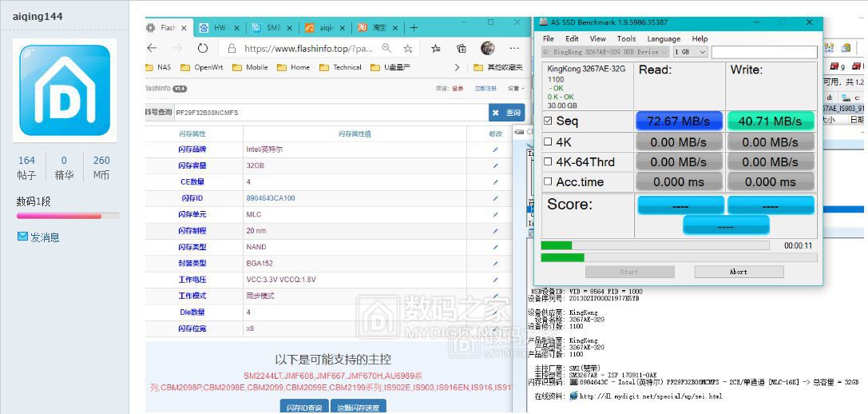Image resolution: width=868 pixels, height=414 pixels.
Task: Switch to the HW browser tab
Action: 220,28
